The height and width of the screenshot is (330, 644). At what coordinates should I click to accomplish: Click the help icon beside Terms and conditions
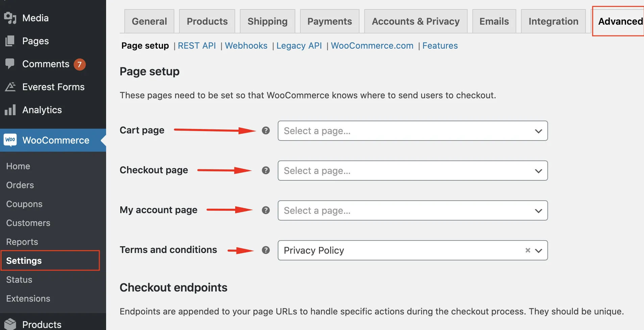tap(266, 250)
